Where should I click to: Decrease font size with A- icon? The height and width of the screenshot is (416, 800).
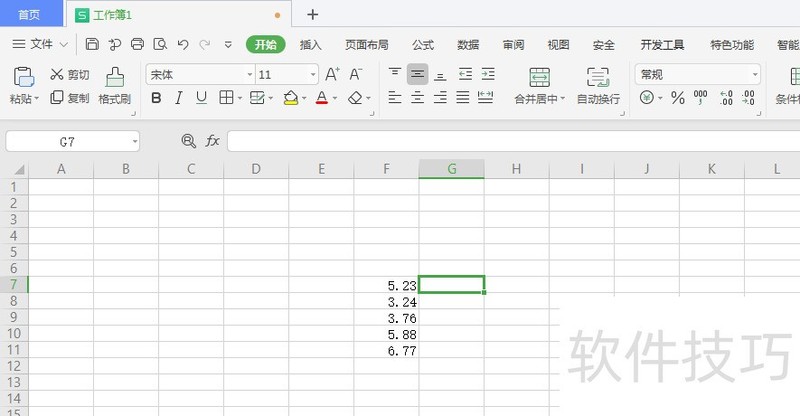356,75
